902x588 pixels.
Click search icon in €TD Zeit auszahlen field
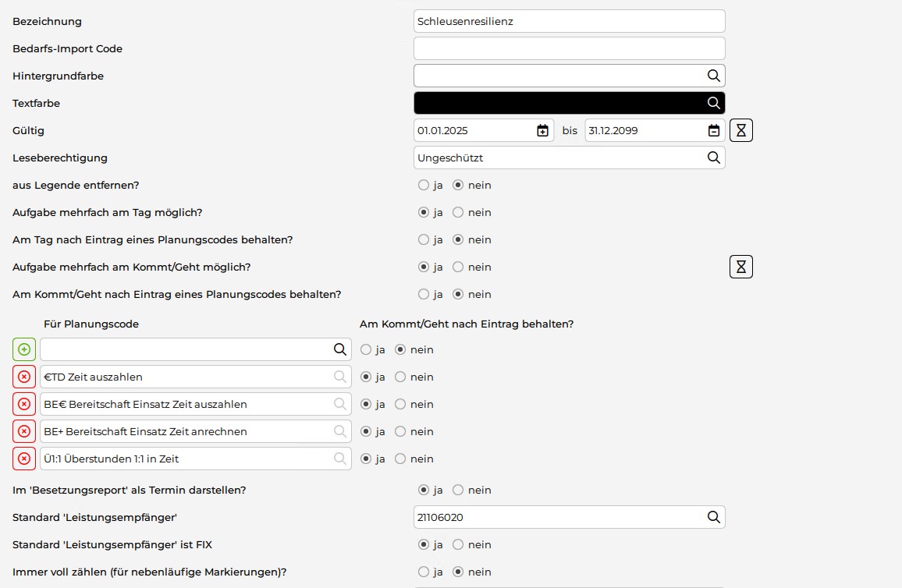pyautogui.click(x=340, y=377)
